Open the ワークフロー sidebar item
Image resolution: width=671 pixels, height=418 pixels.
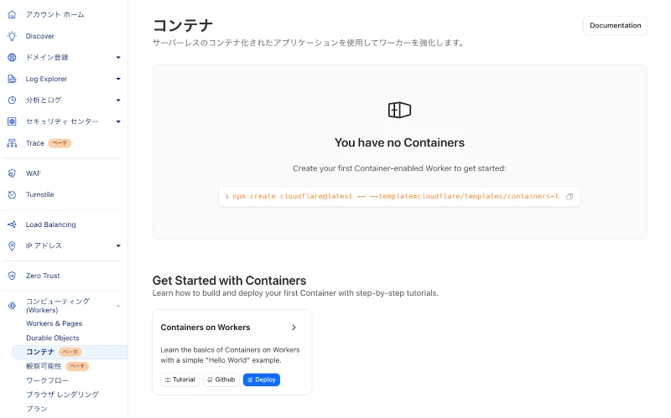click(47, 380)
